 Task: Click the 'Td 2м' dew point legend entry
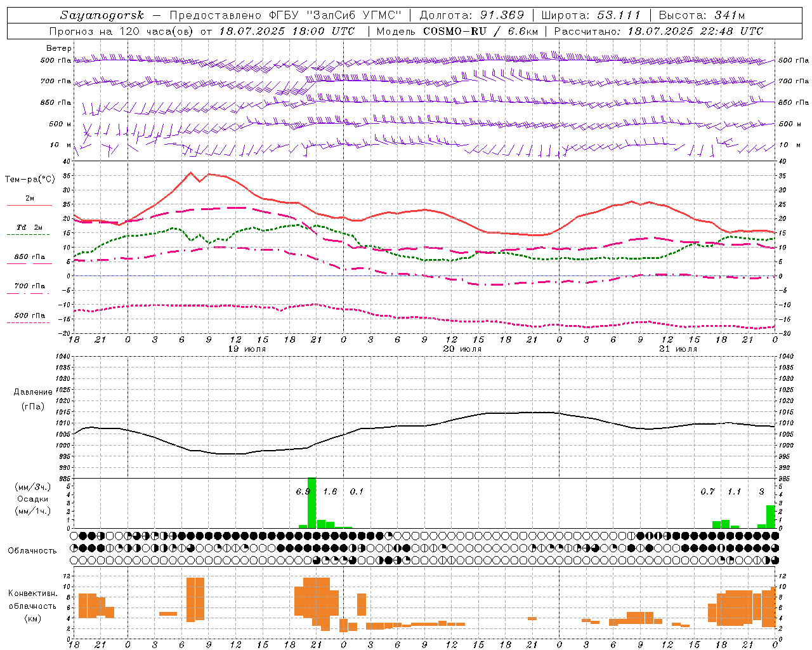click(30, 227)
